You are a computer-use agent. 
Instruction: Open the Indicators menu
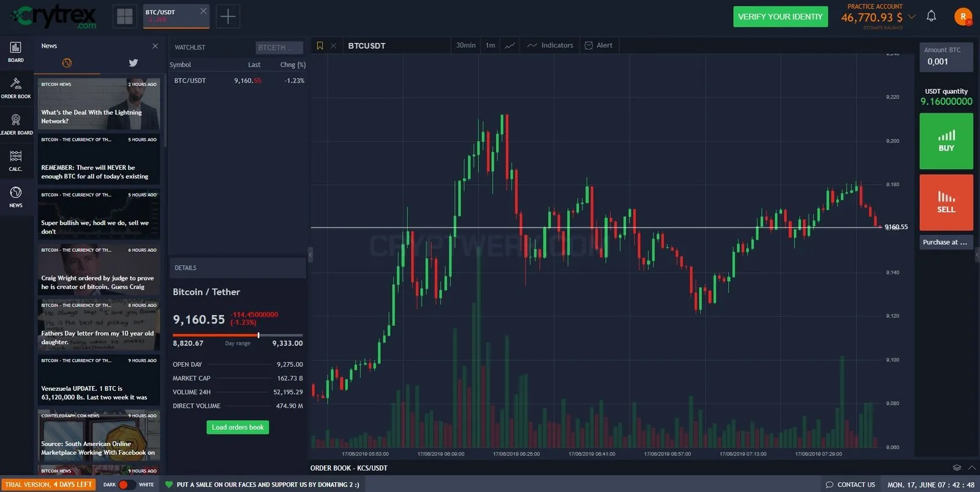coord(550,45)
